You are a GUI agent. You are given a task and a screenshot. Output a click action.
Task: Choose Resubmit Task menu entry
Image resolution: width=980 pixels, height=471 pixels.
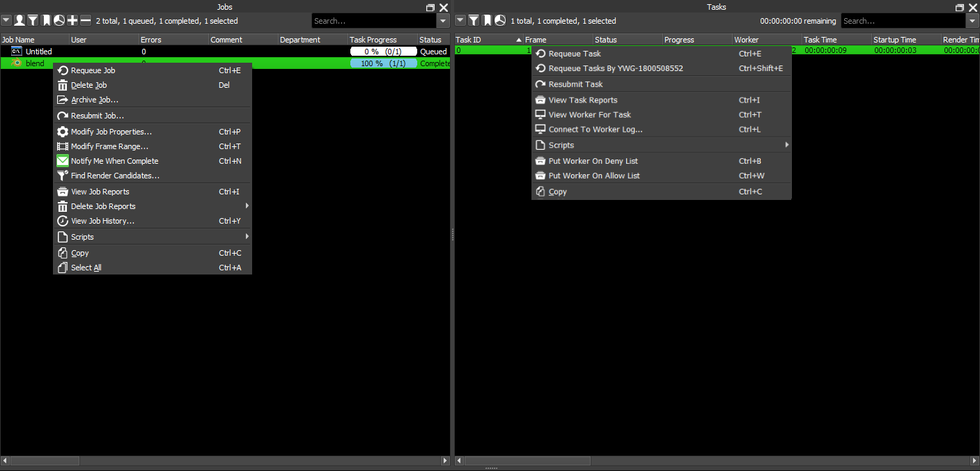coord(662,84)
